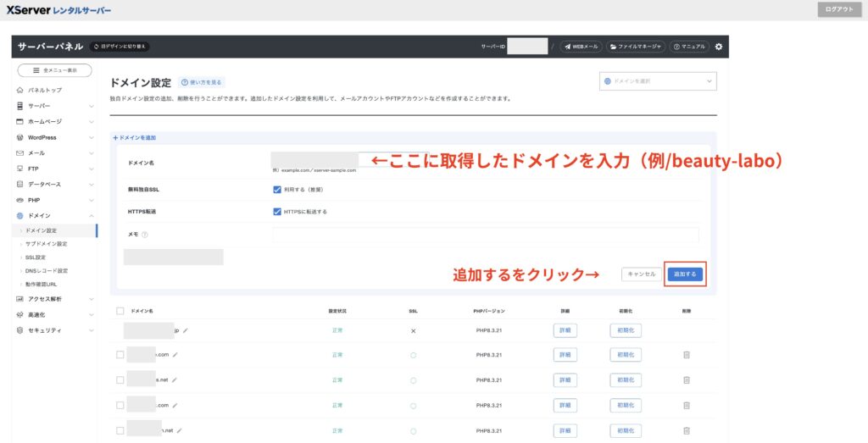Uncheck the 無料独自SSL 利用する checkbox

(277, 190)
